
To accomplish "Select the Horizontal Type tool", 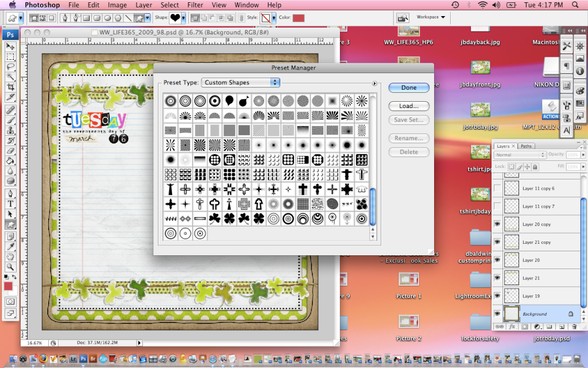I will click(x=10, y=204).
